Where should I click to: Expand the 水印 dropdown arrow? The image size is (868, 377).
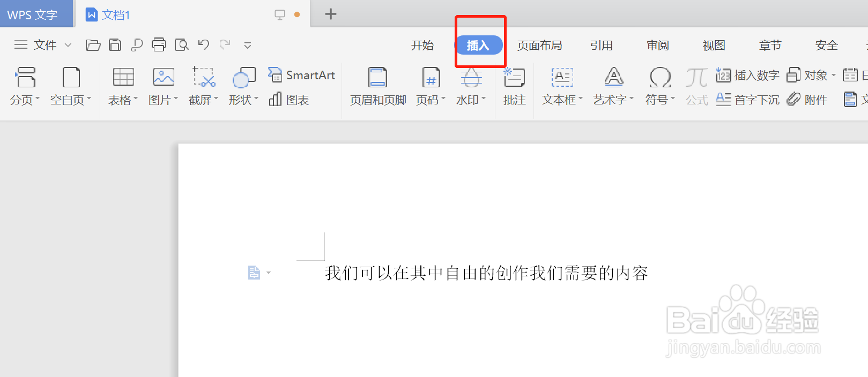484,99
